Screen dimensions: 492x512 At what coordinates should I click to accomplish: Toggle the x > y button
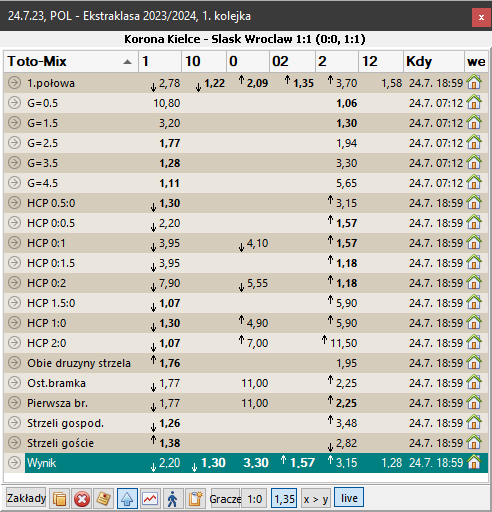click(x=316, y=499)
